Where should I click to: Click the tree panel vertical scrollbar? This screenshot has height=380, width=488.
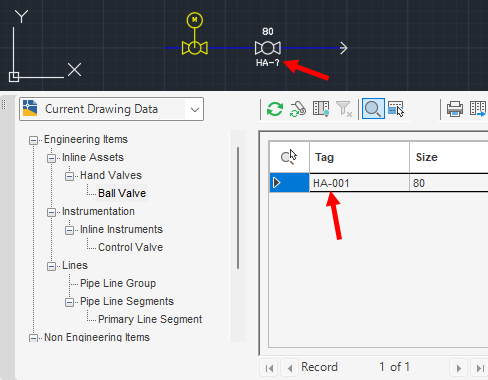tap(238, 208)
